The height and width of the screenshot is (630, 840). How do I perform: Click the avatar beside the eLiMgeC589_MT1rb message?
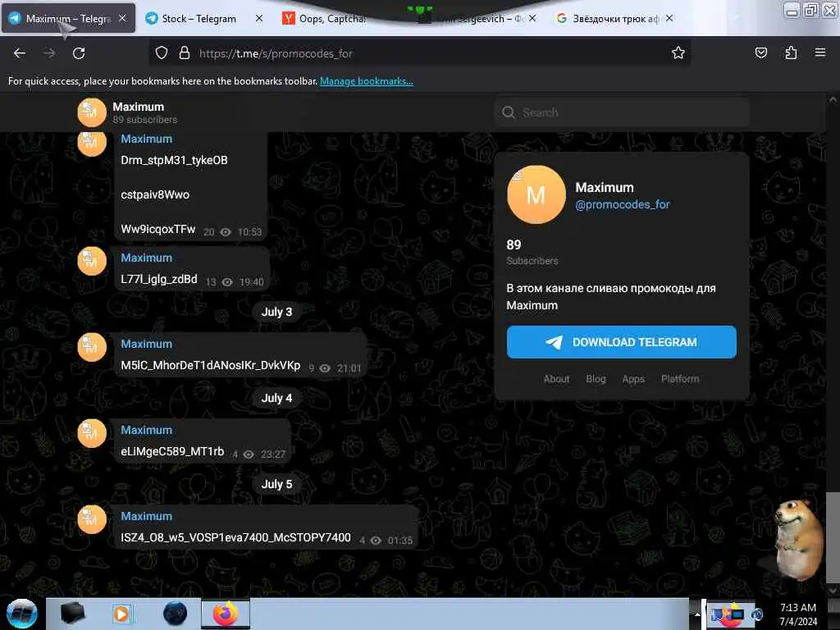[x=92, y=433]
